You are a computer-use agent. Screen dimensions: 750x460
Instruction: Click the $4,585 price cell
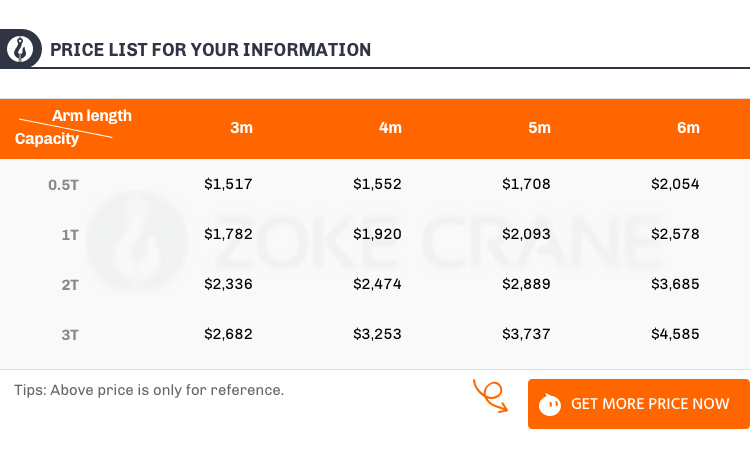[x=675, y=334]
